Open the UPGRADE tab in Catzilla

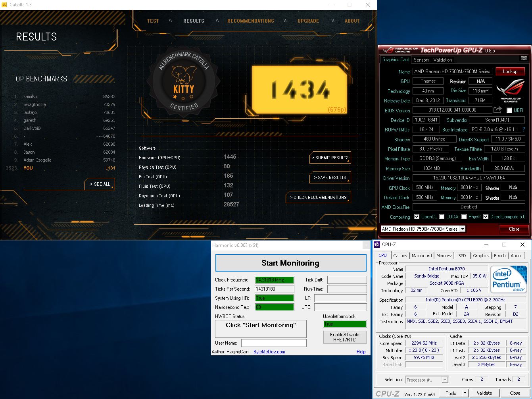tap(308, 21)
